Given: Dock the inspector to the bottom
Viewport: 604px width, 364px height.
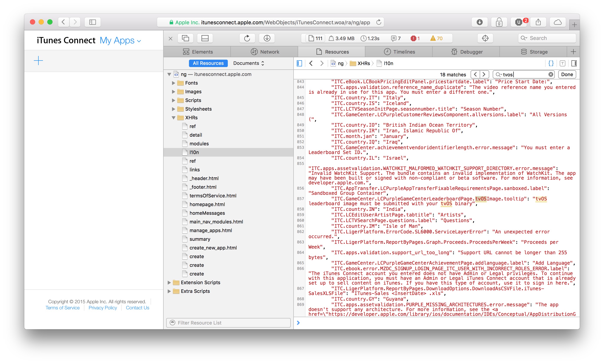Looking at the screenshot, I should pyautogui.click(x=205, y=38).
